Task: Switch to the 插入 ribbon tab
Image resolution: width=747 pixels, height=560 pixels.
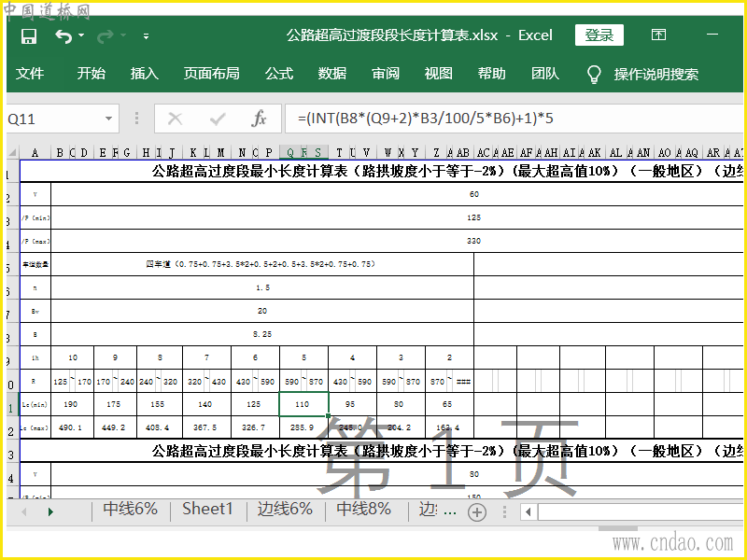Action: [x=145, y=74]
